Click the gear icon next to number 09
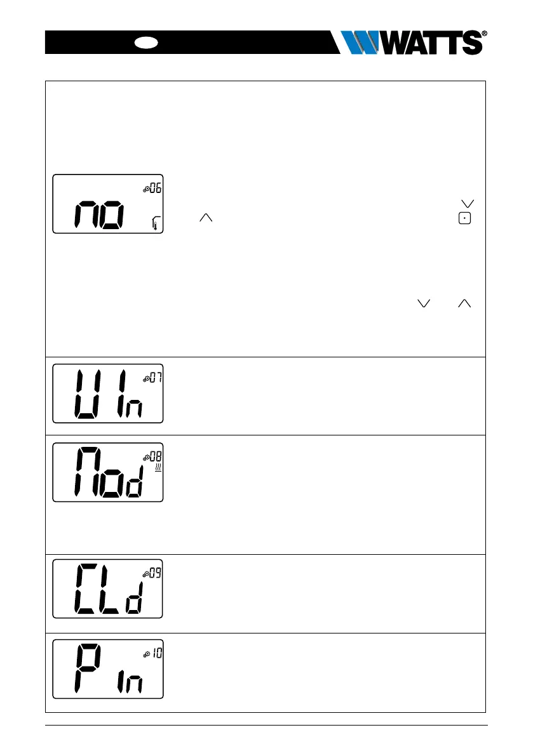The image size is (533, 756). 145,574
